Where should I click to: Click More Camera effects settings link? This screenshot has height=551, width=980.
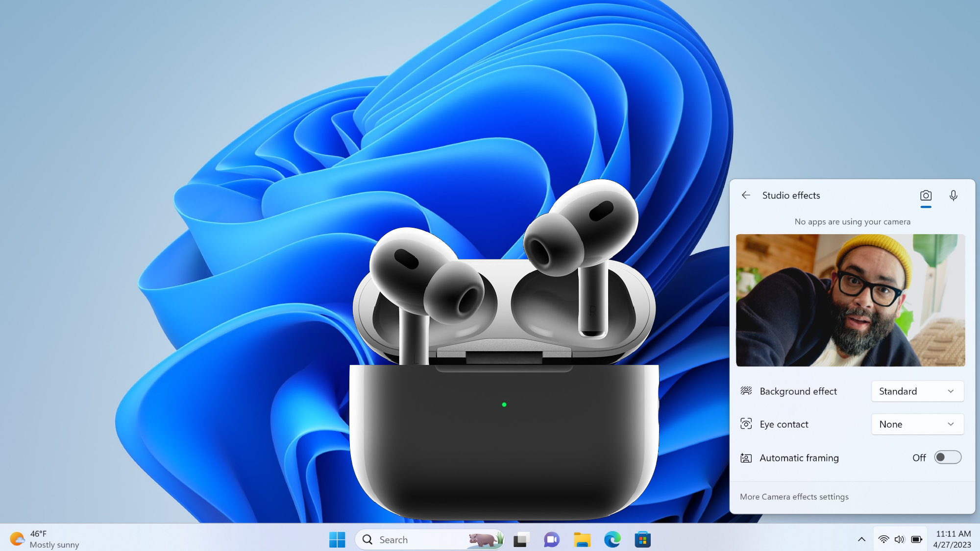pyautogui.click(x=794, y=497)
